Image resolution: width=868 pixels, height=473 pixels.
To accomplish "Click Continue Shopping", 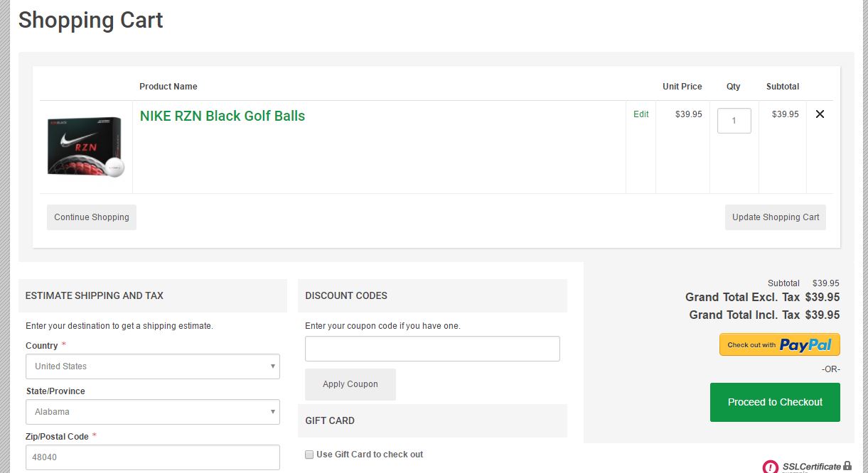I will (91, 217).
